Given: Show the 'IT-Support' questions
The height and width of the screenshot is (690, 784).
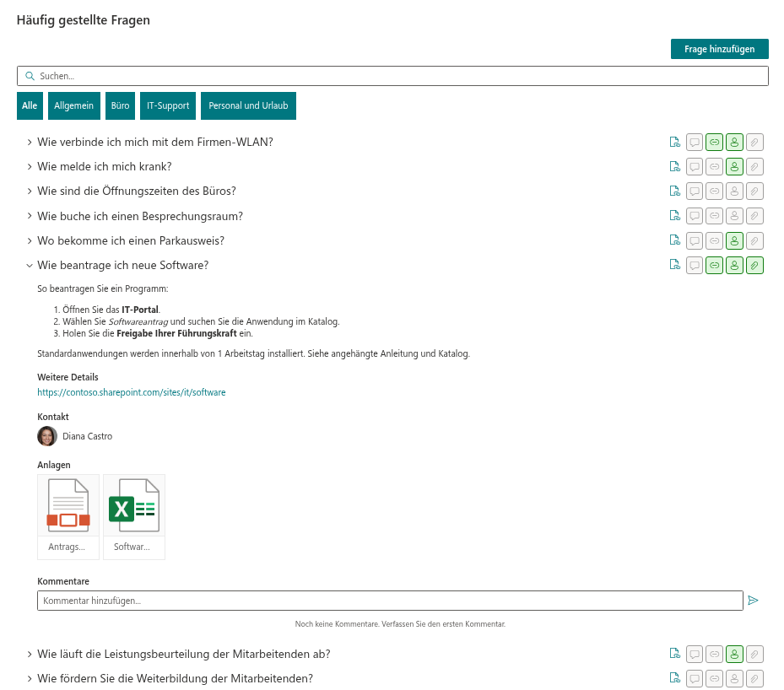Looking at the screenshot, I should click(x=168, y=106).
